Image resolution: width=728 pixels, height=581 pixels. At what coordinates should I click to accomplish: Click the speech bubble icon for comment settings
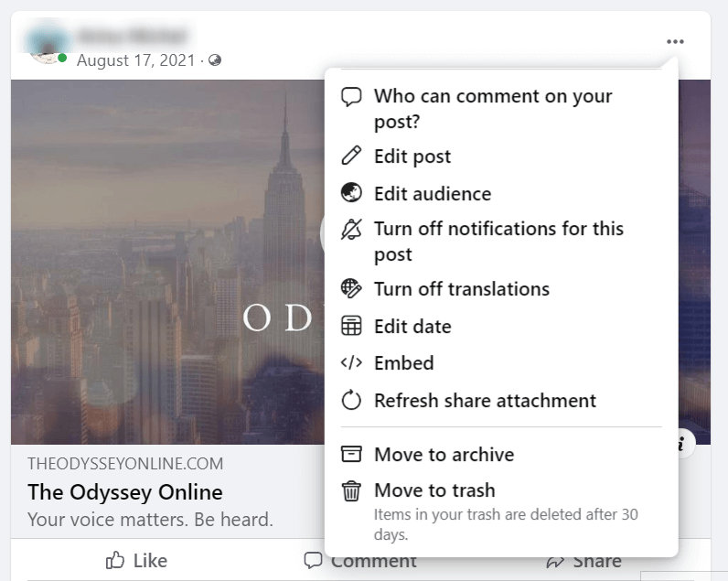tap(351, 97)
